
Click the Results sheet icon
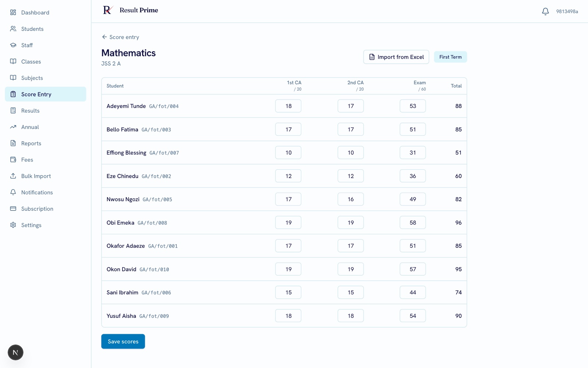point(13,110)
